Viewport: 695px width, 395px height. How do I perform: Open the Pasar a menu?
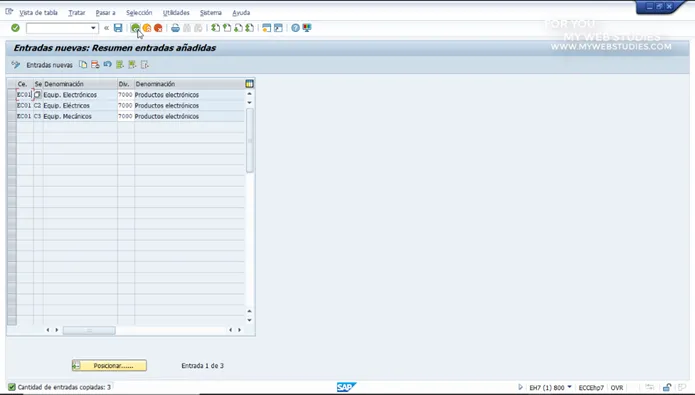[105, 13]
